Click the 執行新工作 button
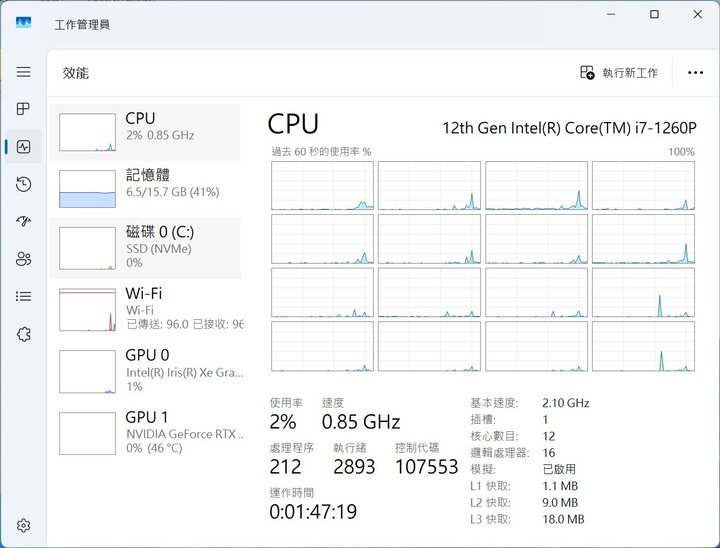 point(619,73)
